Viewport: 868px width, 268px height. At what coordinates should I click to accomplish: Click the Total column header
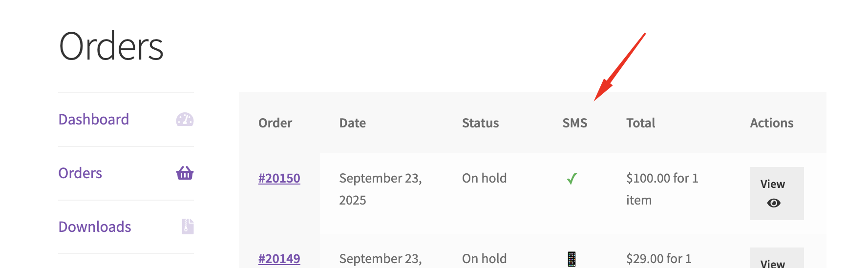640,123
